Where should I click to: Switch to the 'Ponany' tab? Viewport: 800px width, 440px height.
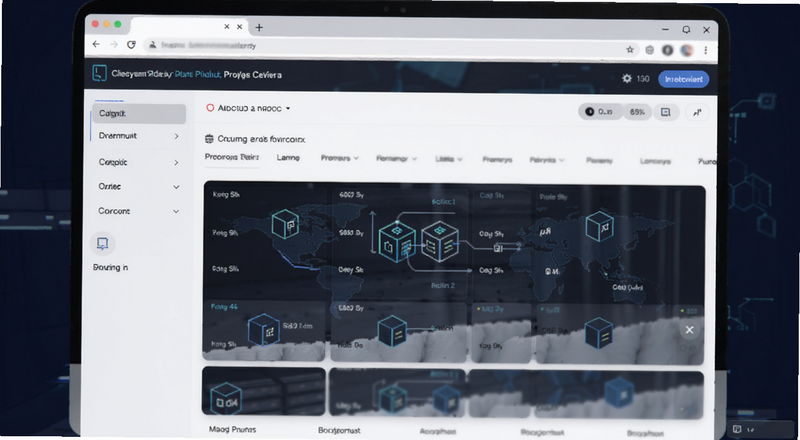coord(599,160)
